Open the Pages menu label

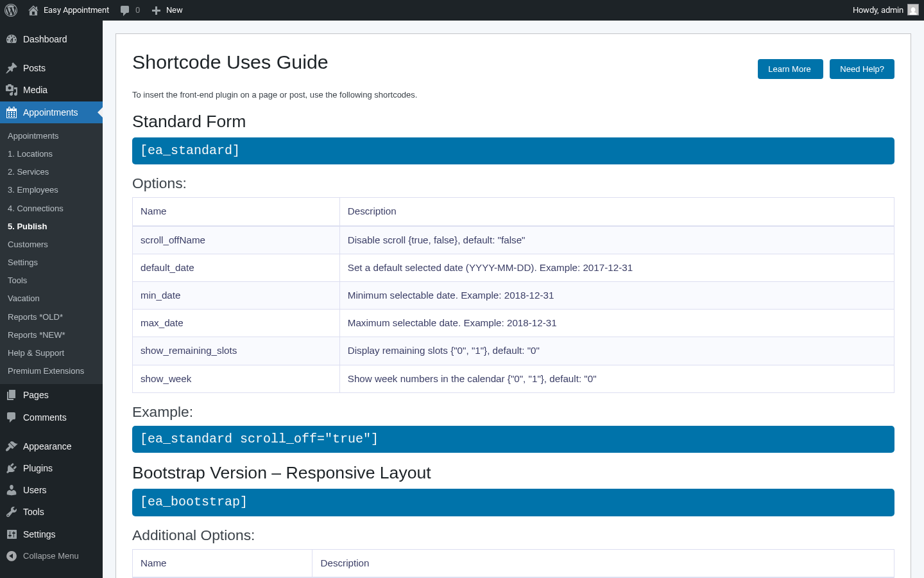click(x=36, y=395)
